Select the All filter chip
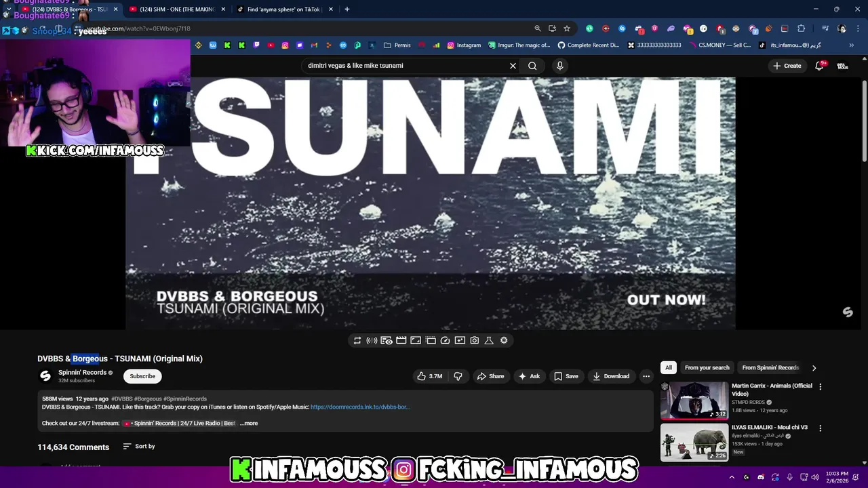This screenshot has width=868, height=488. pos(668,367)
